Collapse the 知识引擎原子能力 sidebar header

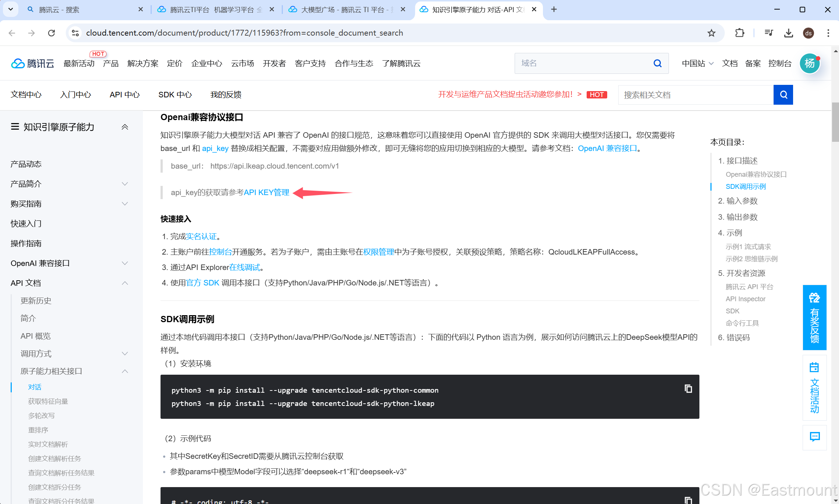click(125, 127)
